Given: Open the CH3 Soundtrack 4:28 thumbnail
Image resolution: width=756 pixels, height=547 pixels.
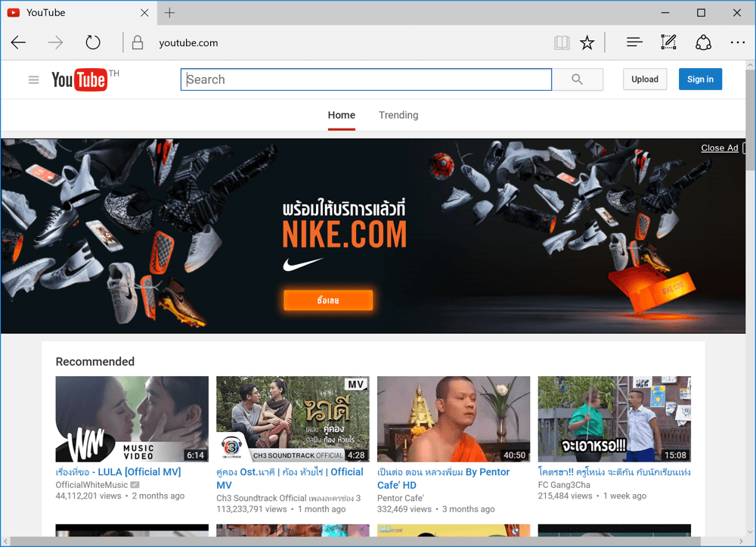Looking at the screenshot, I should click(293, 418).
